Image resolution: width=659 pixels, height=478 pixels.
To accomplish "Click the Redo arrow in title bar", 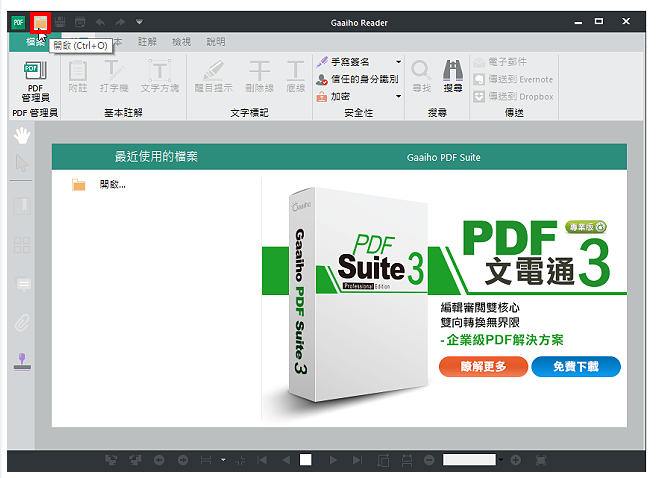I will pyautogui.click(x=120, y=22).
